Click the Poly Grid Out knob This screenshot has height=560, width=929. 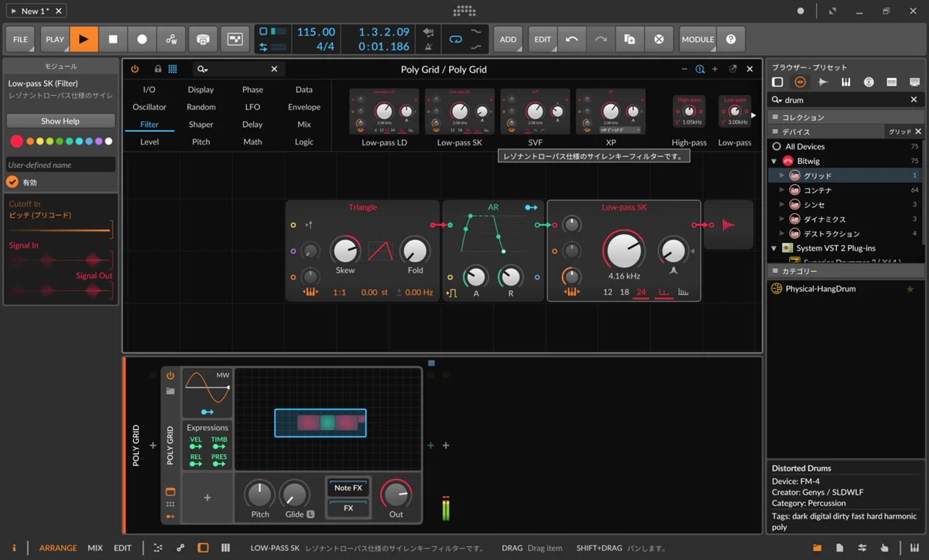click(396, 493)
